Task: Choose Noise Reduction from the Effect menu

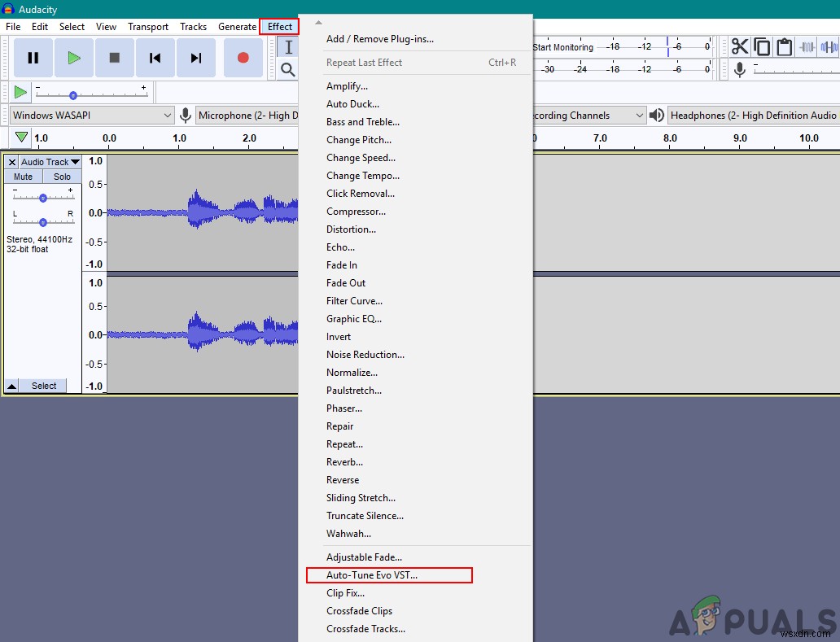Action: coord(365,354)
